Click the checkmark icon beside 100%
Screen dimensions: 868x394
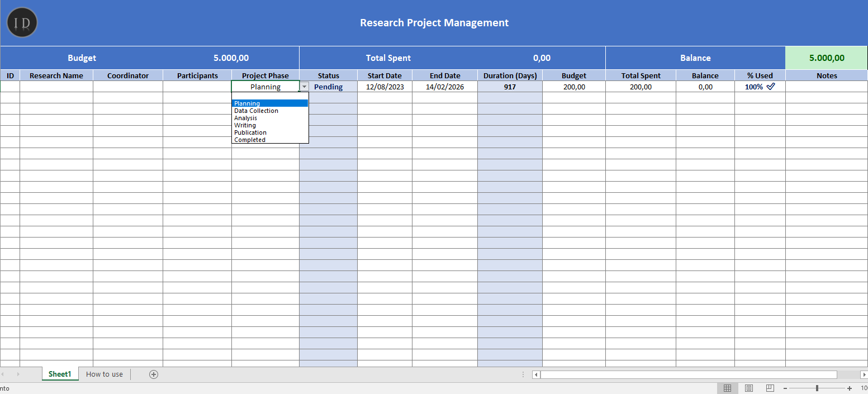coord(771,87)
